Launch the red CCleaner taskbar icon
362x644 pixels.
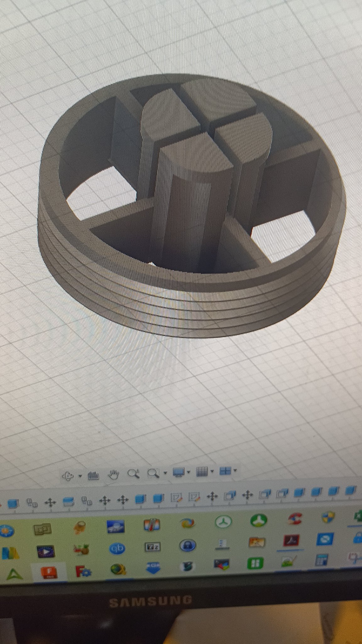[295, 519]
